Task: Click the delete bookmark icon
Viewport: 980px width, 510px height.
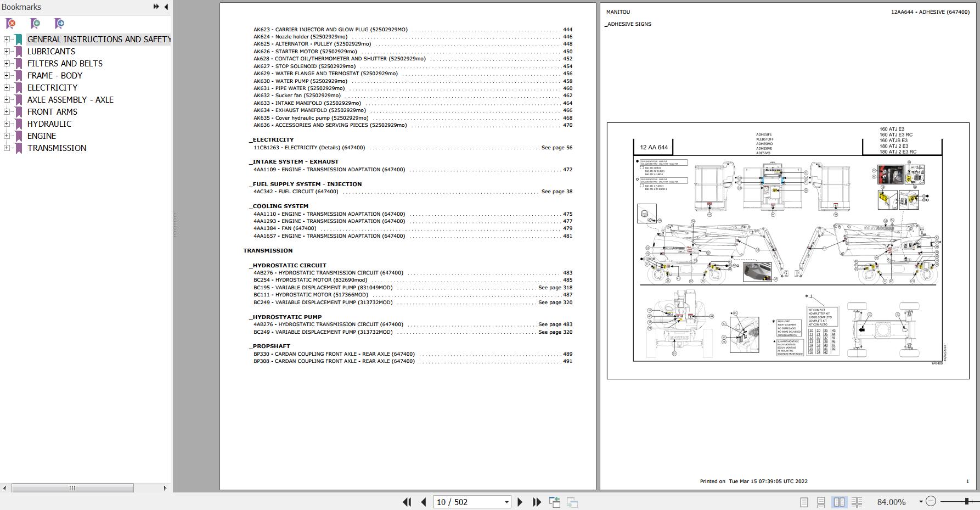Action: coord(10,24)
